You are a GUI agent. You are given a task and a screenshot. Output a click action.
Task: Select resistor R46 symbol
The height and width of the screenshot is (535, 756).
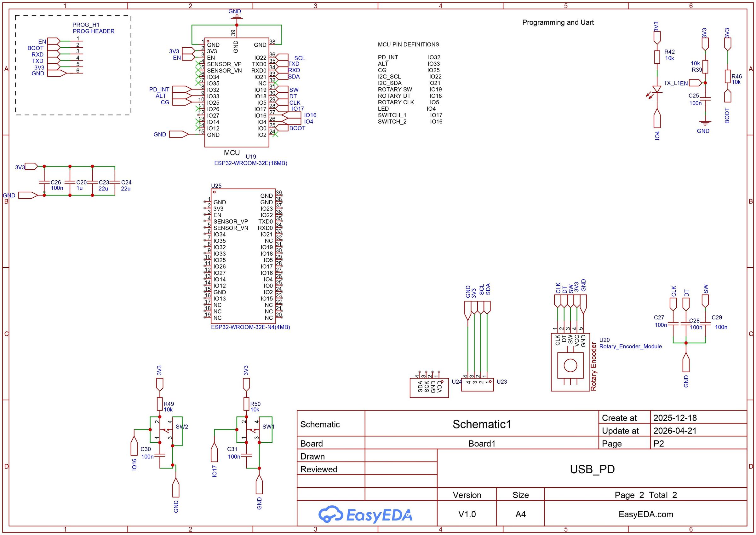coord(728,77)
